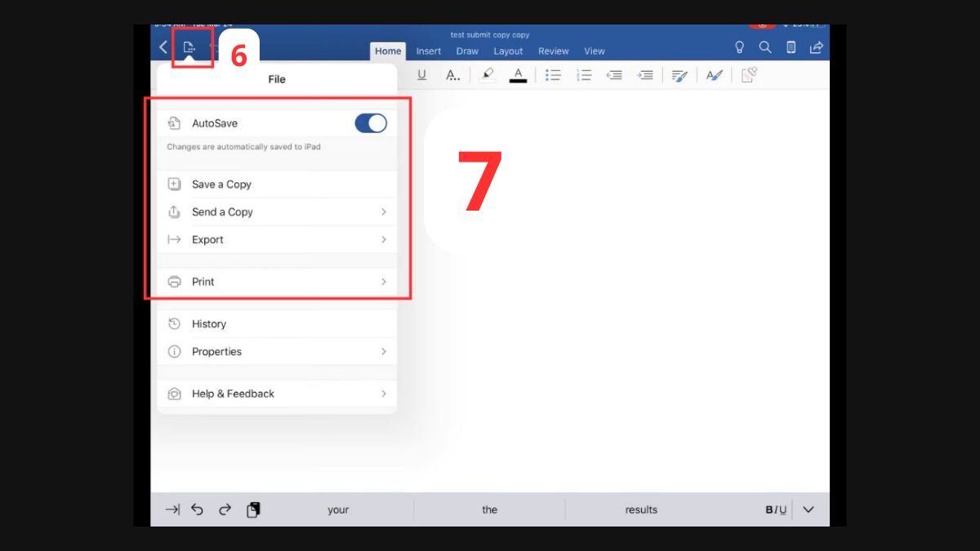This screenshot has height=551, width=980.
Task: Open the search magnifier icon
Action: [765, 47]
